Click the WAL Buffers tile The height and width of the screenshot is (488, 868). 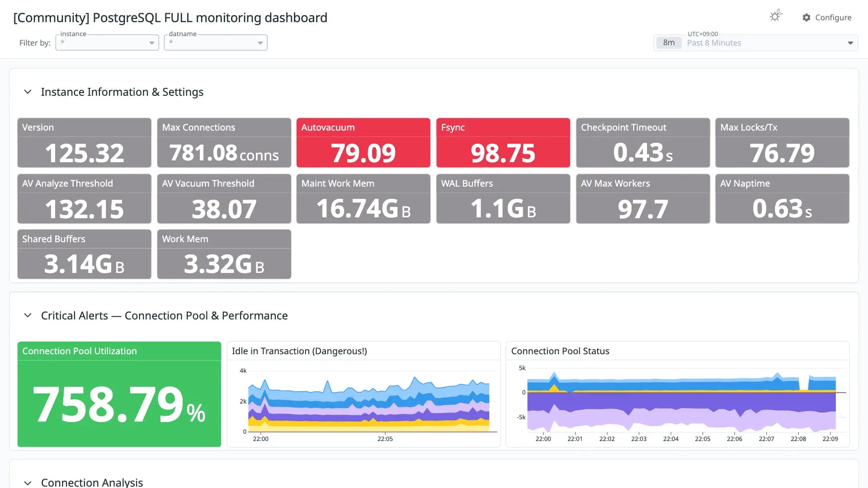coord(503,199)
